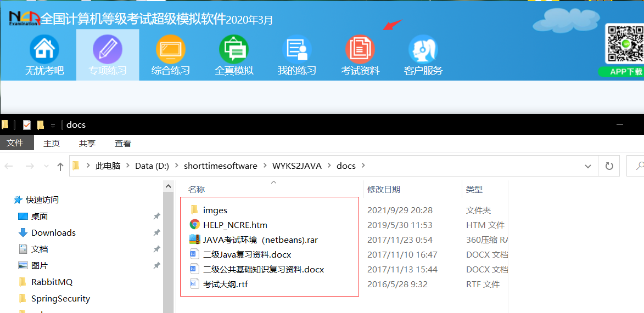Expand chevron after shorttimesoftware breadcrumb
Screen dimensions: 644x313
[265, 166]
